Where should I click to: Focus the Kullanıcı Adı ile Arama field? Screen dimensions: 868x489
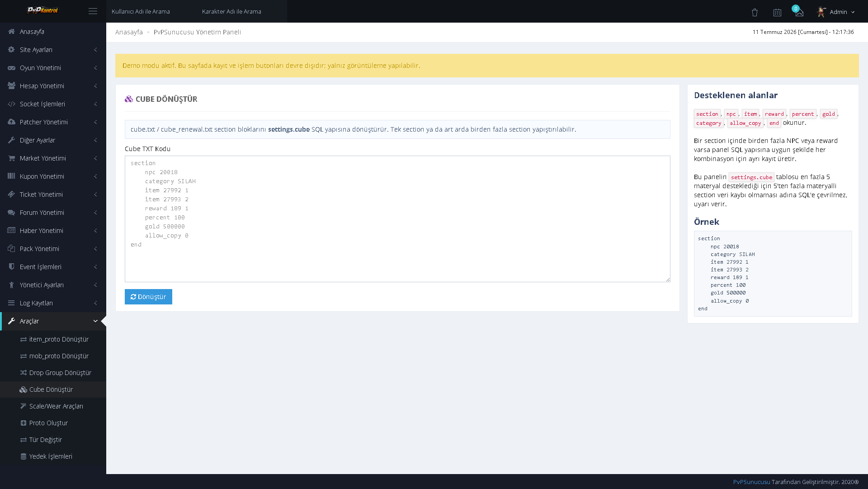coord(151,11)
